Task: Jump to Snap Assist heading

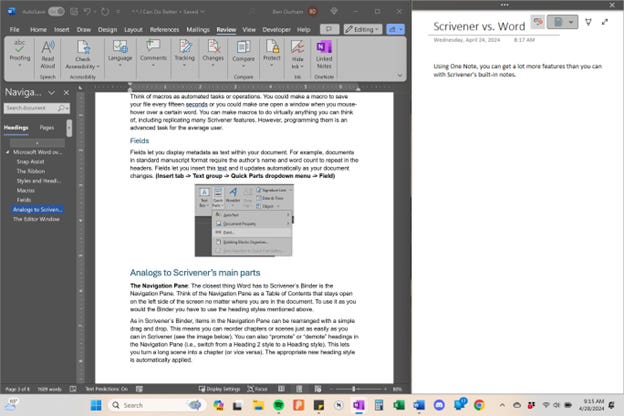Action: tap(30, 162)
